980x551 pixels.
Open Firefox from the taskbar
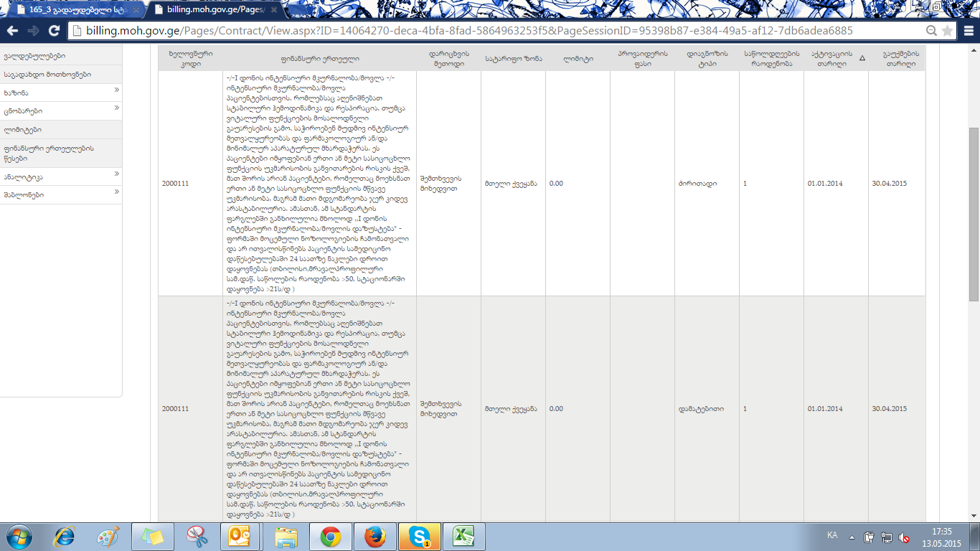point(374,537)
